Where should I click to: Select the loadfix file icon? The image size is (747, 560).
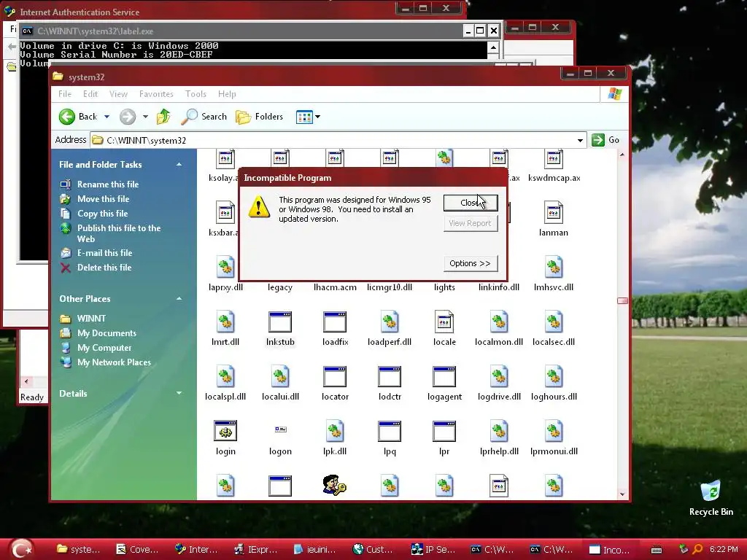pyautogui.click(x=335, y=322)
